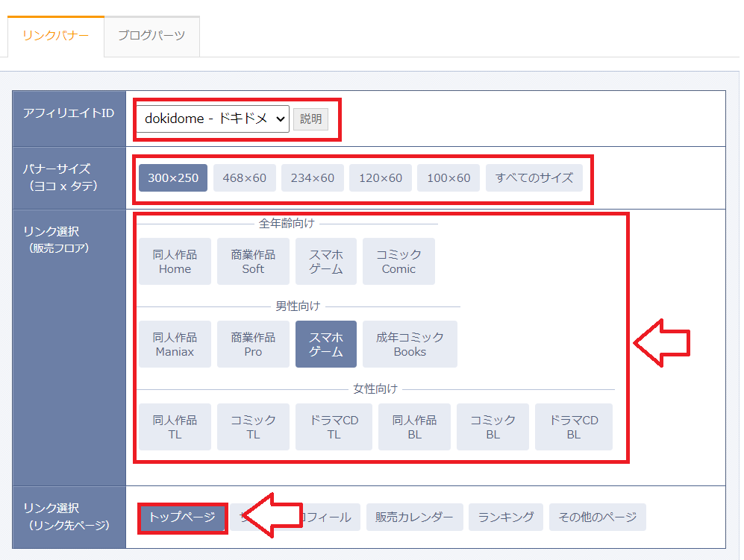Select 同人作品 Maniax floor
Image resolution: width=744 pixels, height=560 pixels.
(175, 345)
